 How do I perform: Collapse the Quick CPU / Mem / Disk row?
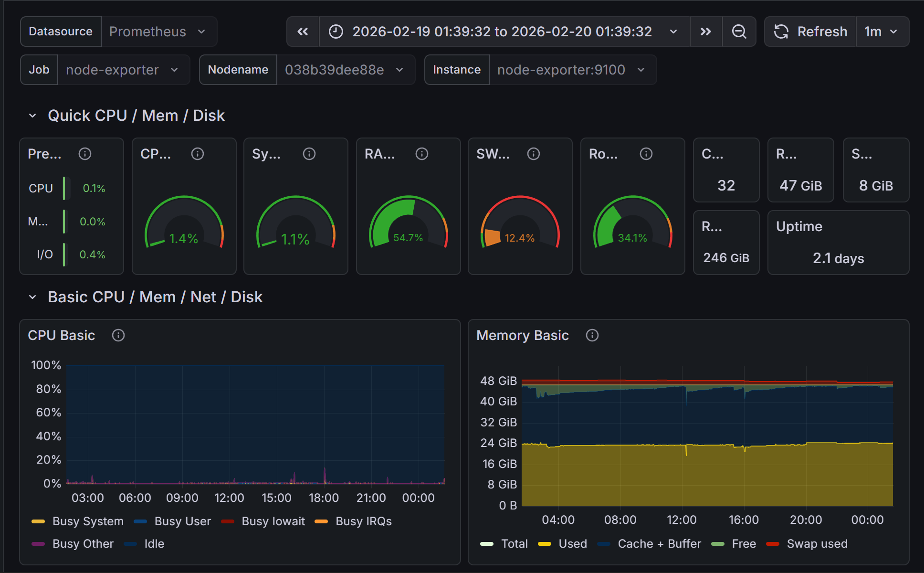(32, 115)
